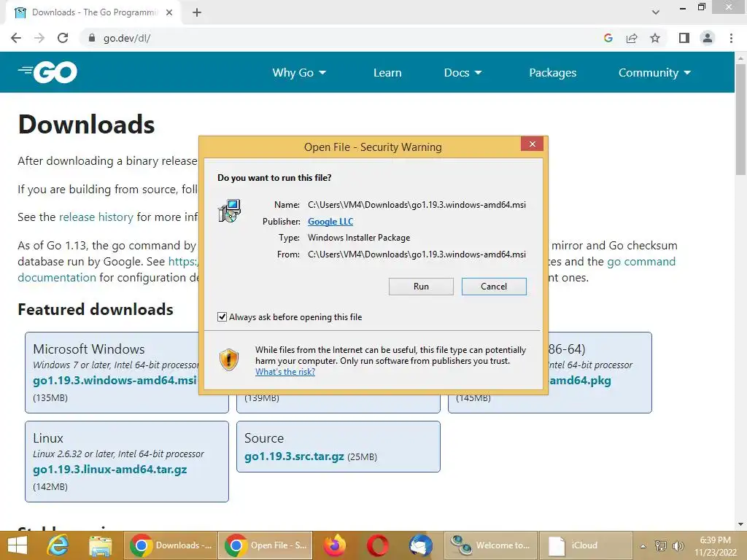Click the Source download card heading

pos(264,438)
